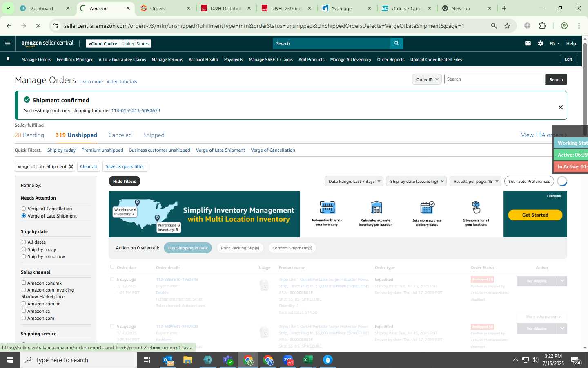Open the tab search dropdown arrow
588x368 pixels.
coord(8,8)
